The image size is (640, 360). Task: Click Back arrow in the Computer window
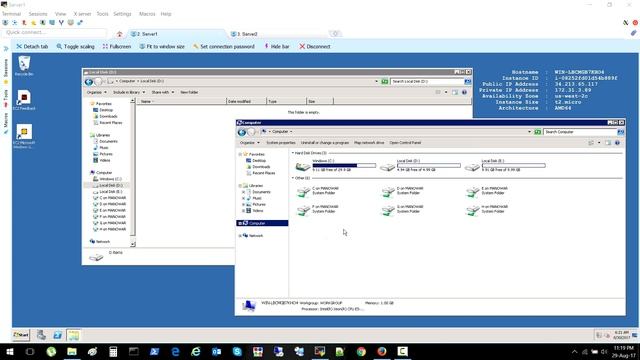(x=242, y=132)
